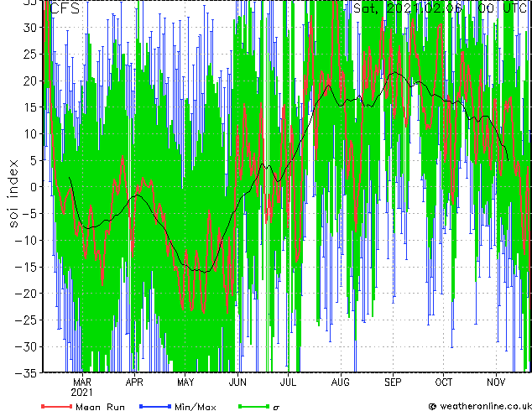Click the y-axis value -10

[x=26, y=241]
